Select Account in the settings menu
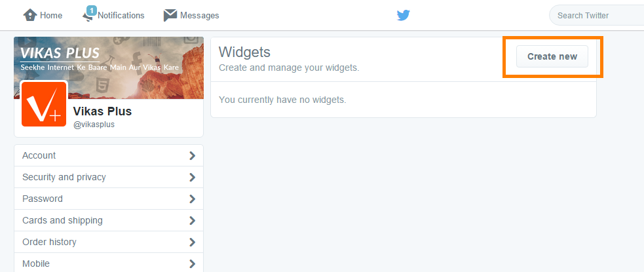Image resolution: width=644 pixels, height=272 pixels. (x=109, y=156)
